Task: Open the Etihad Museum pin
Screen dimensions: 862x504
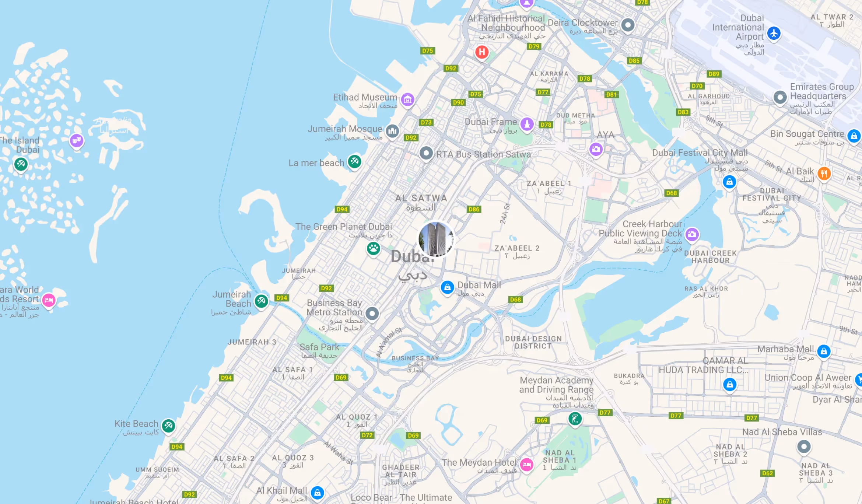Action: click(x=408, y=100)
